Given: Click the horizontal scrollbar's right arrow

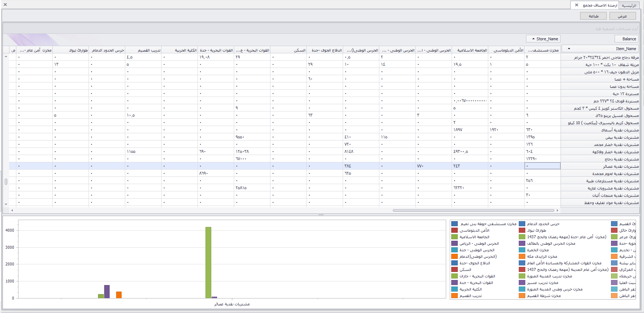Looking at the screenshot, I should coord(558,210).
